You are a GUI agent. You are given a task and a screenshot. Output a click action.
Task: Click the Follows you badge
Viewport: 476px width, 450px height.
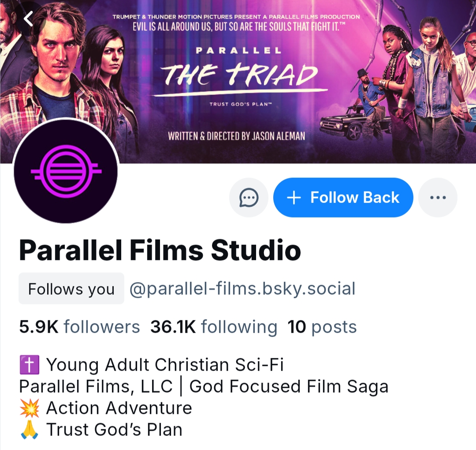click(x=71, y=289)
